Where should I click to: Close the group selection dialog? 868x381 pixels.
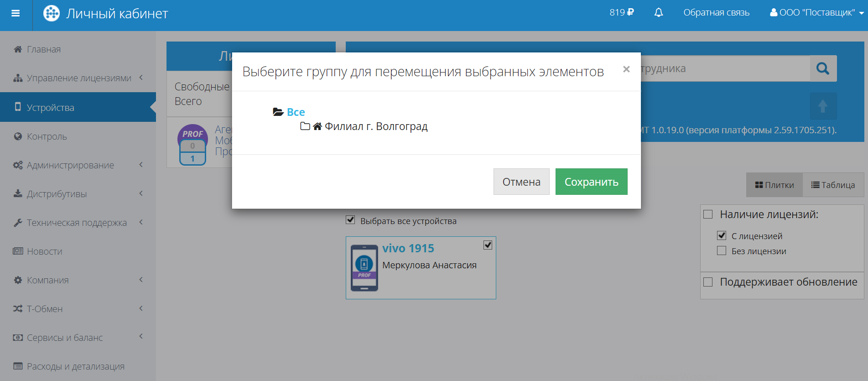point(626,69)
